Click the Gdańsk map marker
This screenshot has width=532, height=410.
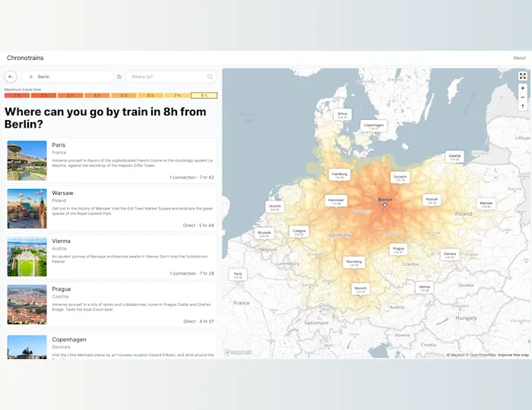454,157
